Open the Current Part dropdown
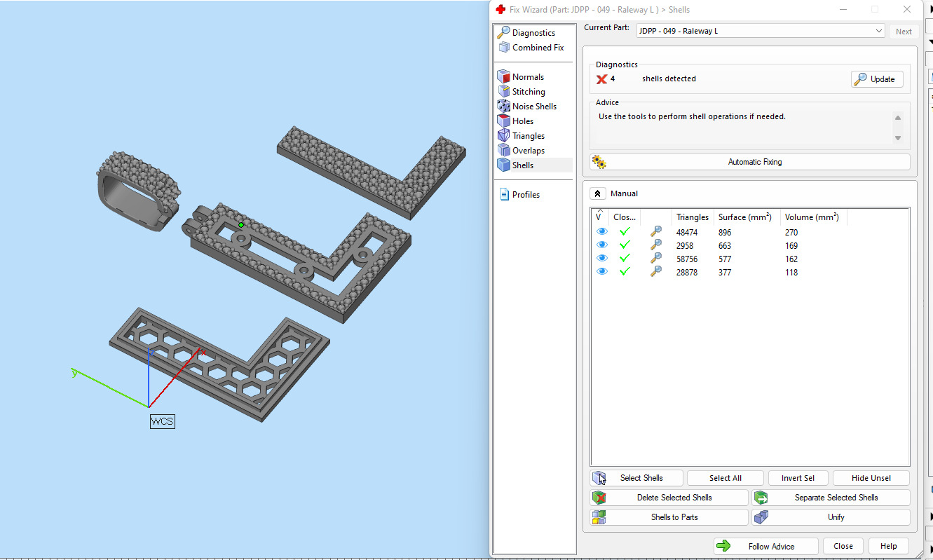Screen dimensions: 933x560 coord(761,32)
